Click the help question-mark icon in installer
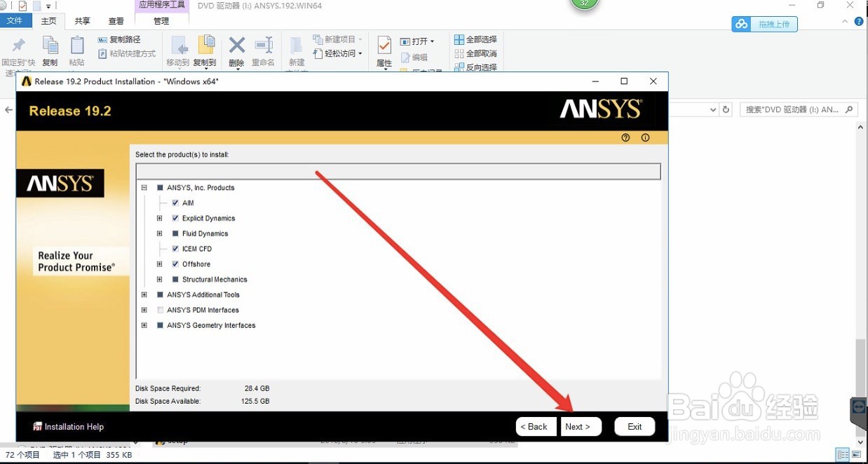The width and height of the screenshot is (868, 464). (626, 137)
